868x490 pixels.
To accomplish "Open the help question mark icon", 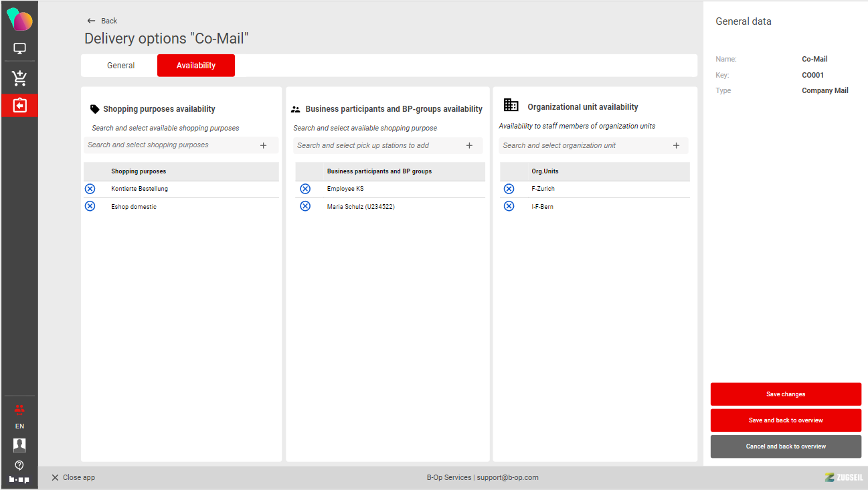I will point(19,465).
